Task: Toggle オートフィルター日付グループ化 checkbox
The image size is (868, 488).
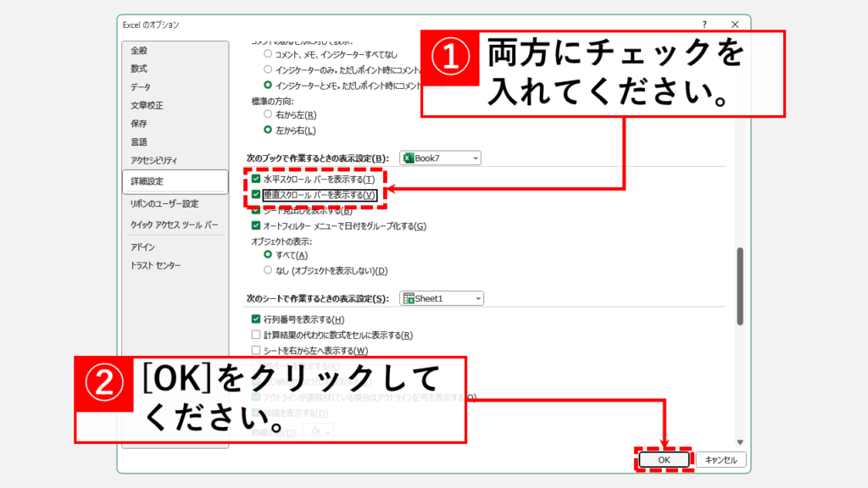Action: (256, 225)
